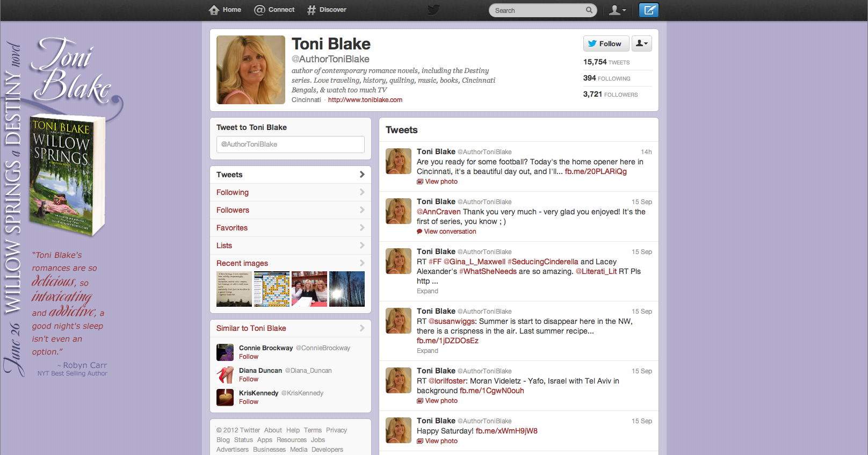This screenshot has width=868, height=455.
Task: View photo on the football home opener tweet
Action: pos(442,182)
